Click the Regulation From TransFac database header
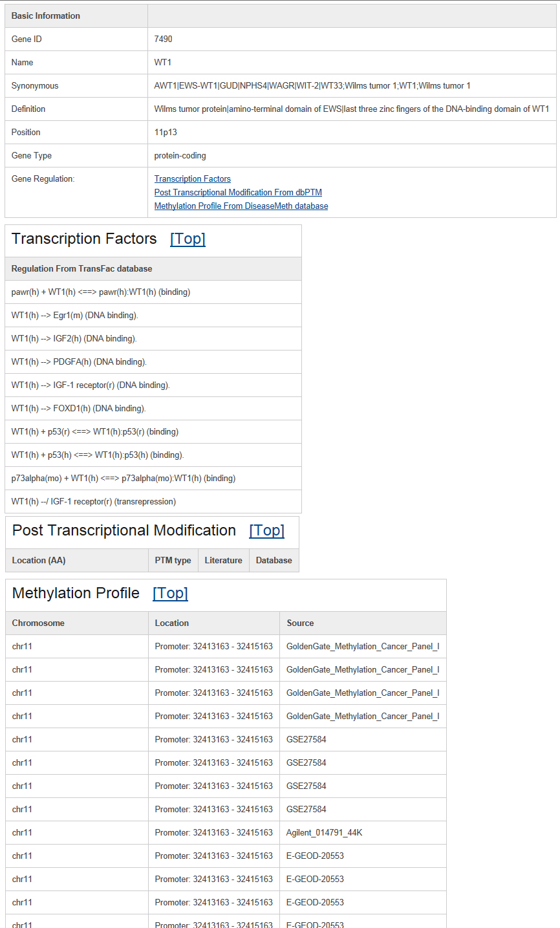Viewport: 560px width, 928px height. 153,269
